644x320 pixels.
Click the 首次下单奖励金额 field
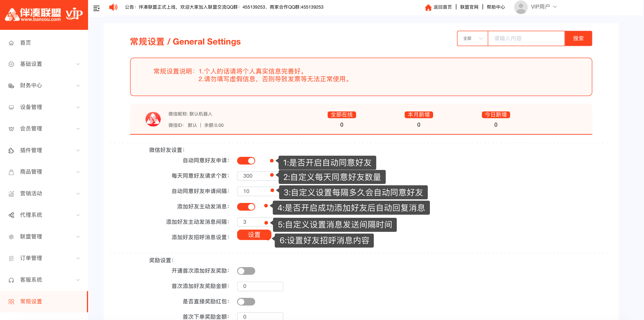pyautogui.click(x=260, y=316)
